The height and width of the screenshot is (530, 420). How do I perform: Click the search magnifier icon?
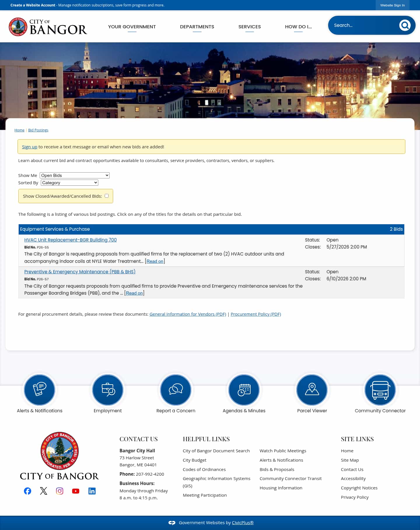click(x=405, y=25)
